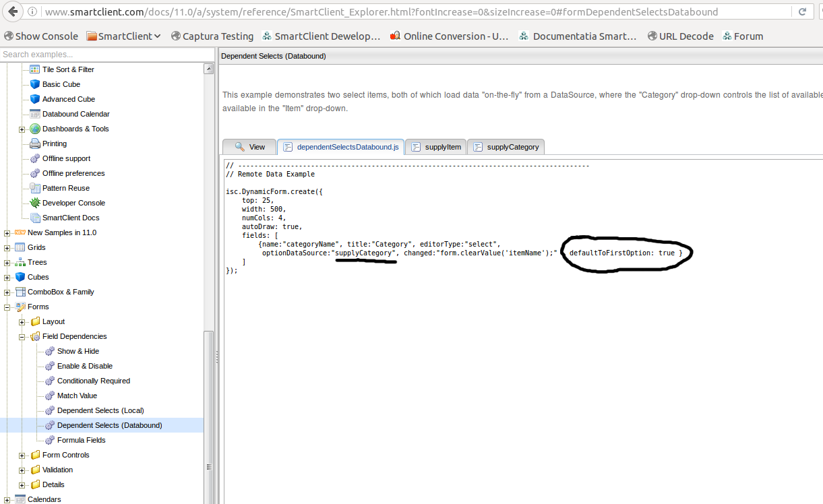Open the SmartClient bookmarks folder dropdown

click(123, 36)
